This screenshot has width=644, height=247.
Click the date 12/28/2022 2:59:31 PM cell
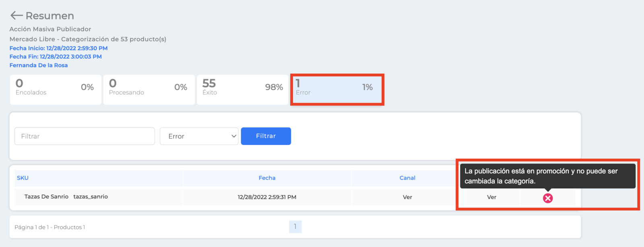pyautogui.click(x=267, y=197)
